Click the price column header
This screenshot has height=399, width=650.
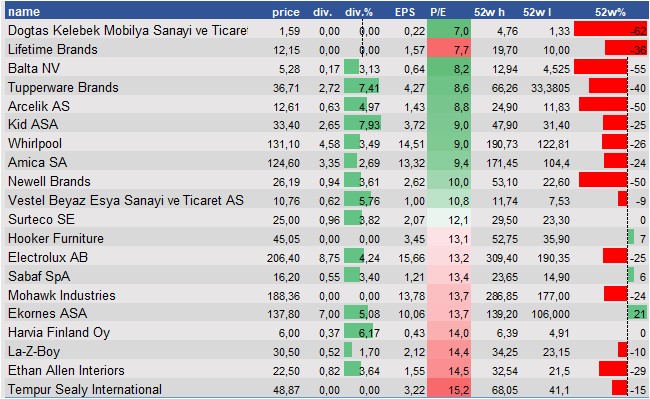tap(286, 12)
